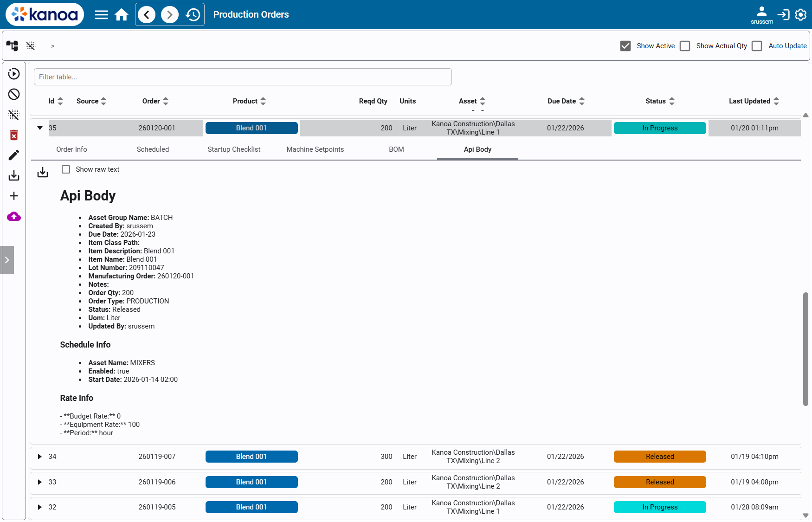
Task: Expand order 34 for product Blend 001
Action: click(39, 456)
